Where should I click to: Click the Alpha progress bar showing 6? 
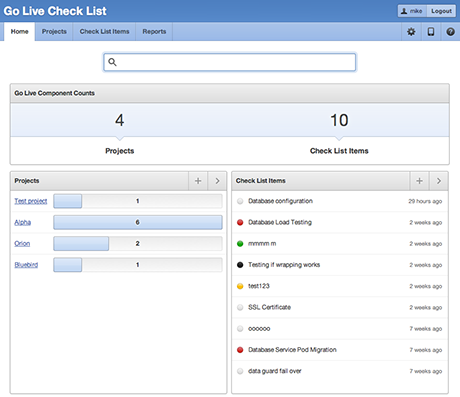(138, 222)
